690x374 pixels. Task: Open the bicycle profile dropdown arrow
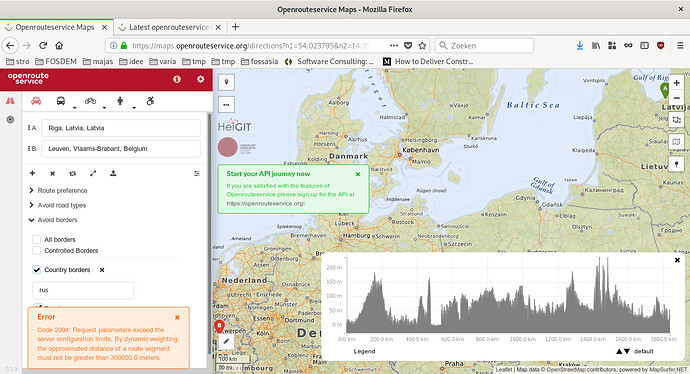point(104,107)
